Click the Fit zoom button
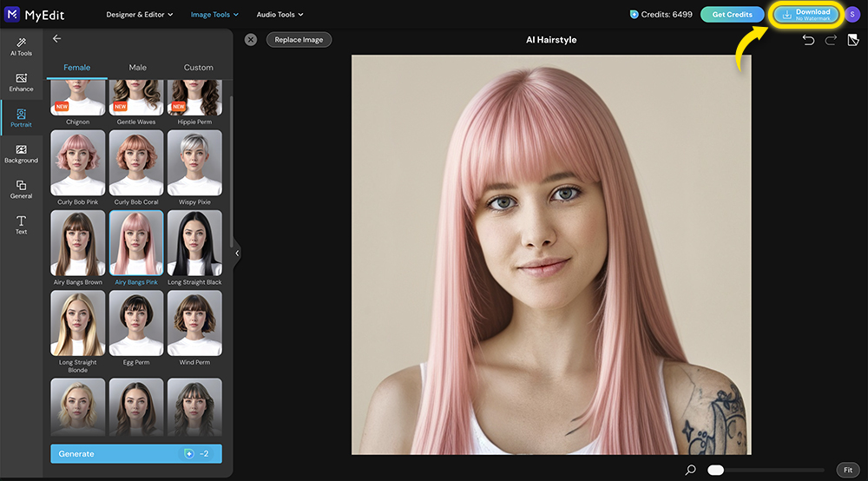This screenshot has width=868, height=481. [847, 470]
